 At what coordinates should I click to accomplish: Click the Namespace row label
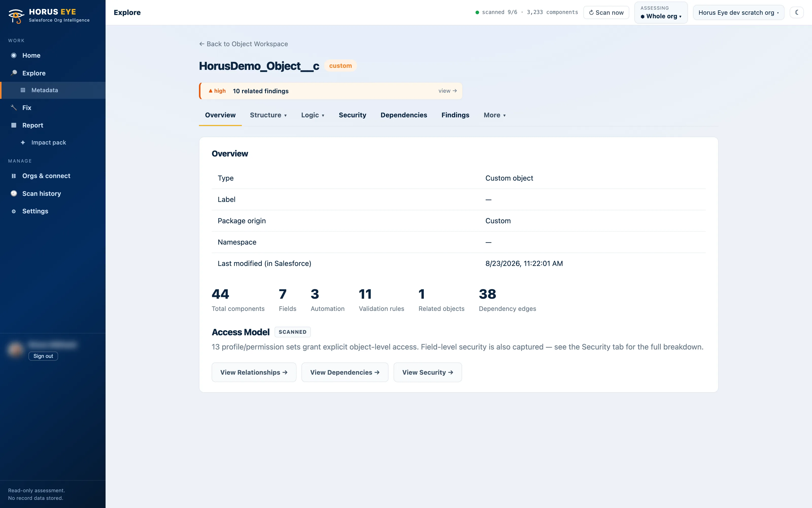pyautogui.click(x=237, y=242)
